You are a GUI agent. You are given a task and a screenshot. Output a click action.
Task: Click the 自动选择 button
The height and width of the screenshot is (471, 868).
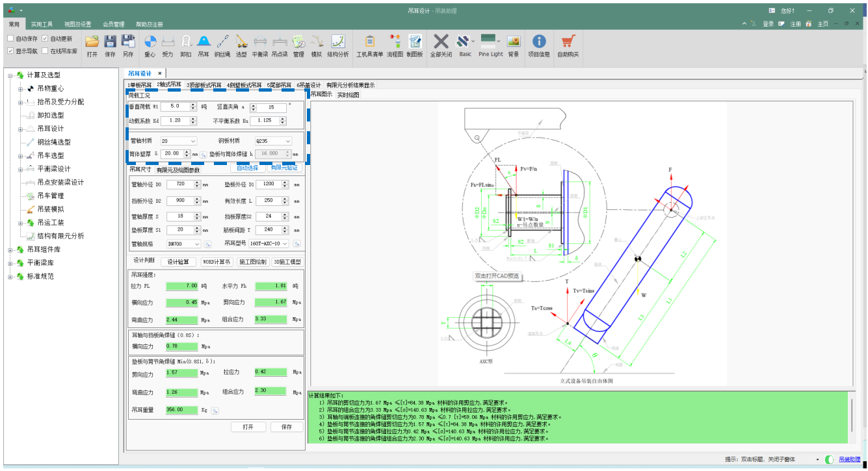coord(247,168)
